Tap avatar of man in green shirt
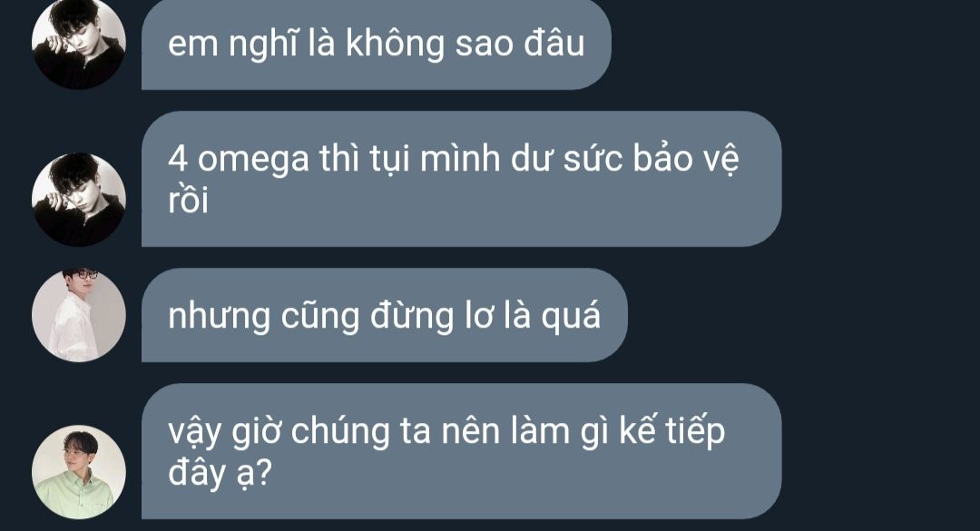This screenshot has height=531, width=980. (79, 472)
